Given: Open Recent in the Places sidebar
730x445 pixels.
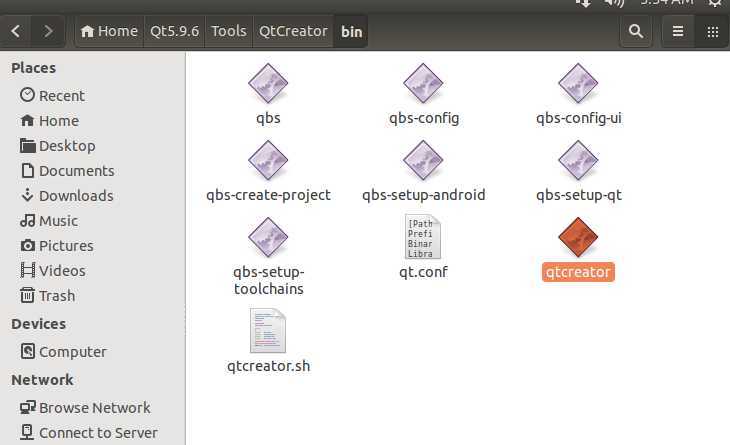Looking at the screenshot, I should point(53,95).
